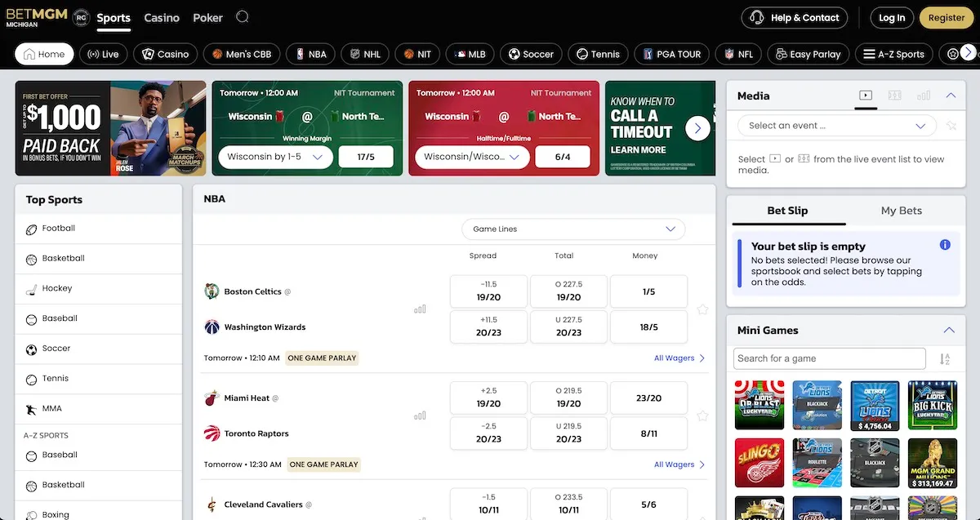The height and width of the screenshot is (520, 980).
Task: Reveal more sports pills with the right arrow
Action: [x=969, y=53]
